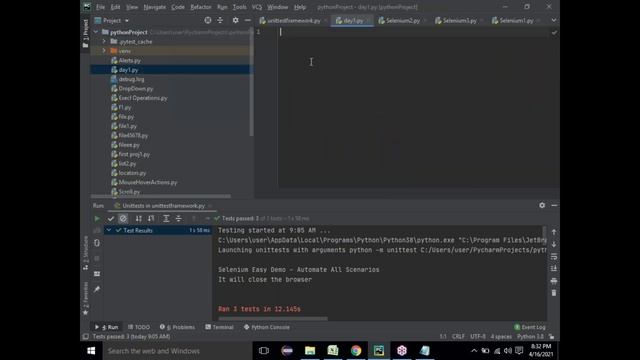Sort test results by duration
The image size is (640, 360).
tap(151, 219)
